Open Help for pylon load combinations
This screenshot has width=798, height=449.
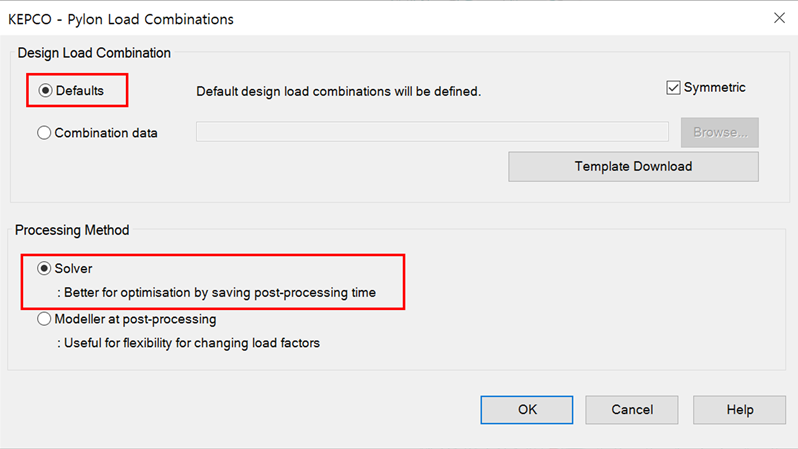740,409
